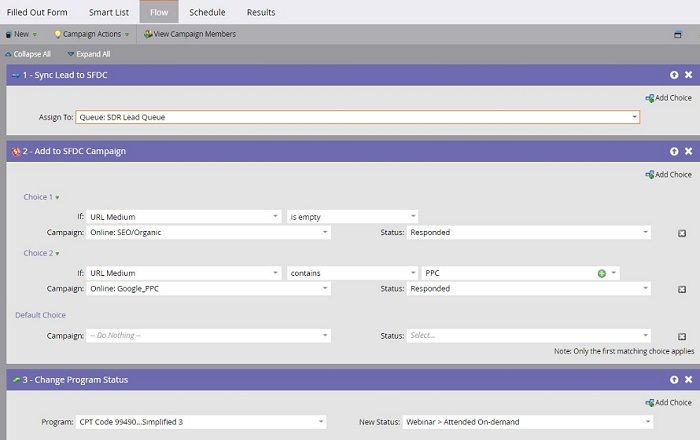The height and width of the screenshot is (440, 700).
Task: Add Choice to Sync Lead to SFDC step
Action: pyautogui.click(x=668, y=98)
